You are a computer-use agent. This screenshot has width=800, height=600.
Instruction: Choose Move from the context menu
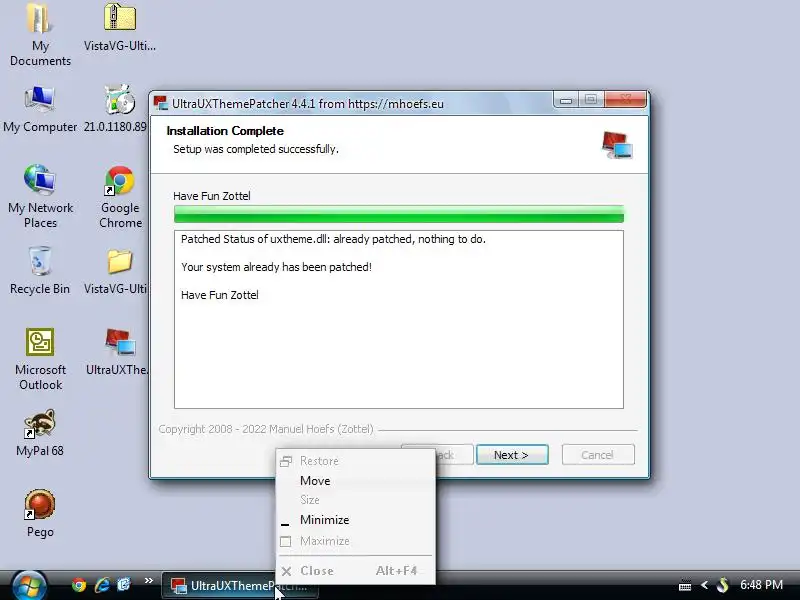(x=356, y=481)
